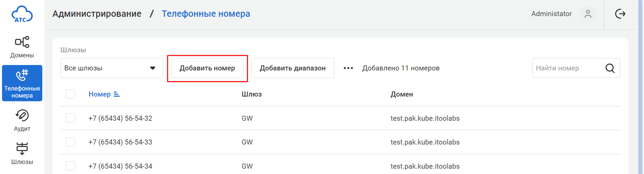The width and height of the screenshot is (644, 174).
Task: Click the Телефонные номера breadcrumb link
Action: pyautogui.click(x=206, y=14)
